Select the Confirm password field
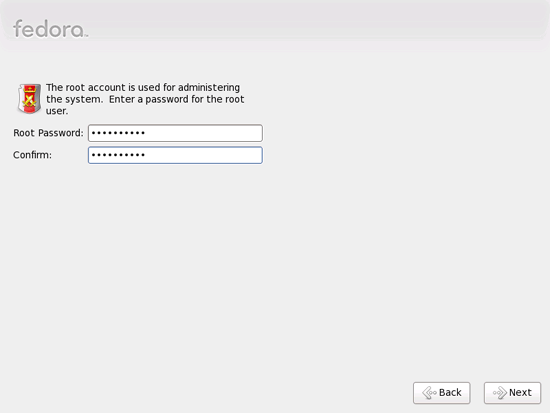The height and width of the screenshot is (413, 550). tap(175, 155)
